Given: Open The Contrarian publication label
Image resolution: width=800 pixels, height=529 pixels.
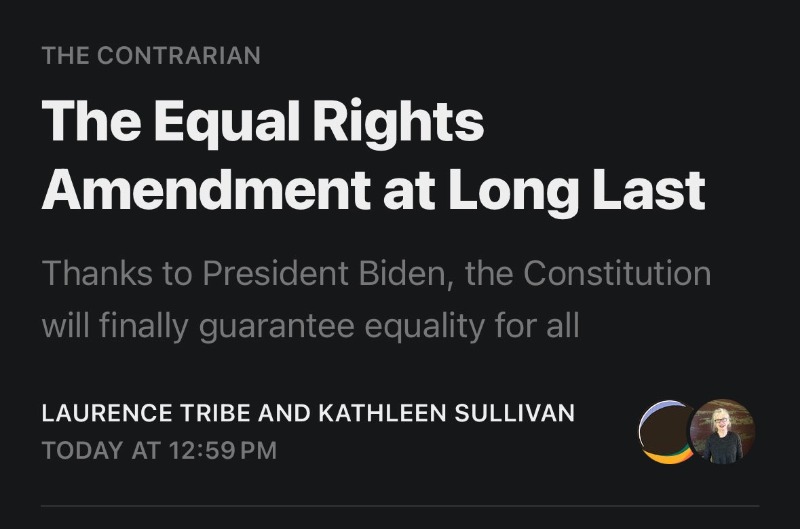Looking at the screenshot, I should (x=151, y=56).
